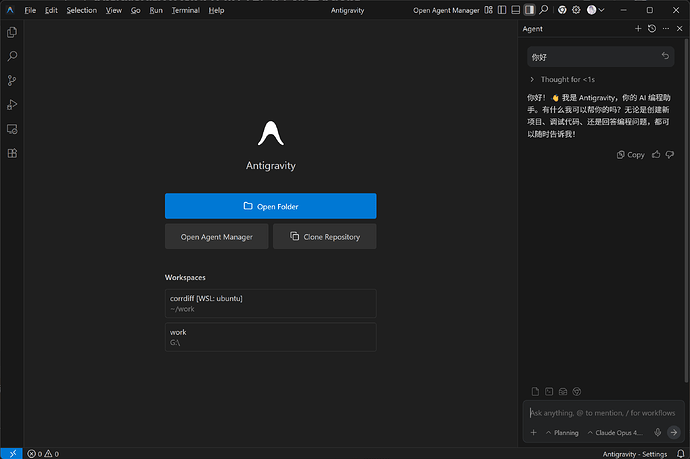690x459 pixels.
Task: Click the microphone voice input icon
Action: 657,432
